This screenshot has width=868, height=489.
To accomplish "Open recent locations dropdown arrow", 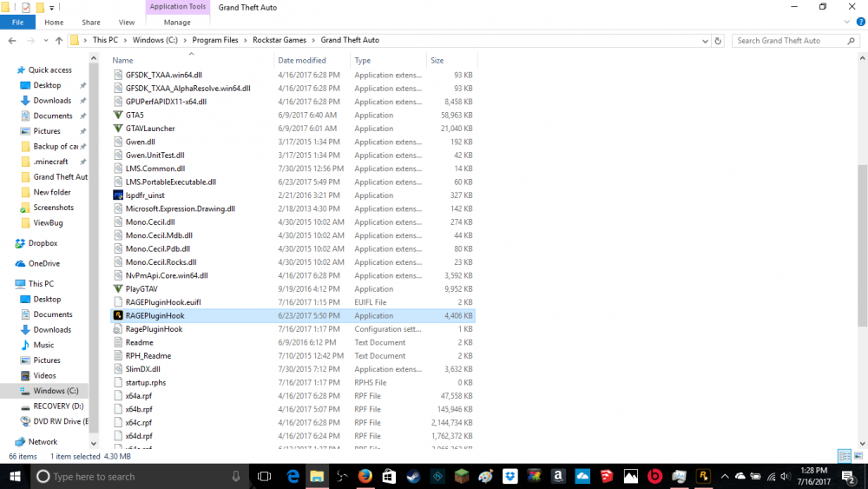I will pos(45,41).
